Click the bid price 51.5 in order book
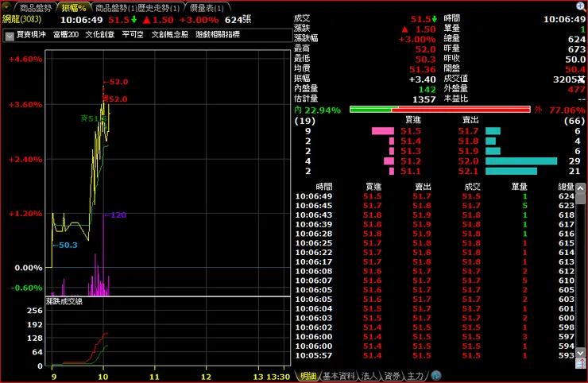This screenshot has height=383, width=588. (411, 131)
